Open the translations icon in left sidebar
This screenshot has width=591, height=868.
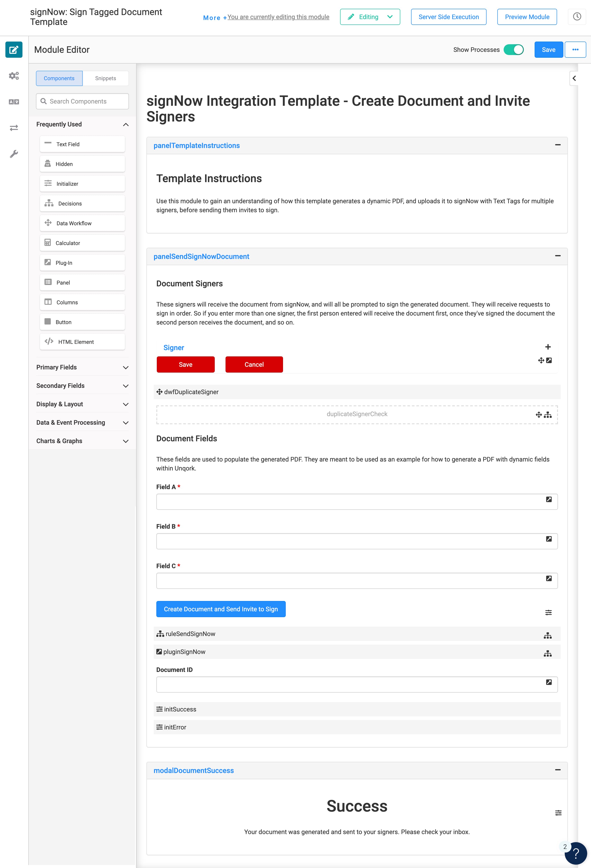click(14, 102)
